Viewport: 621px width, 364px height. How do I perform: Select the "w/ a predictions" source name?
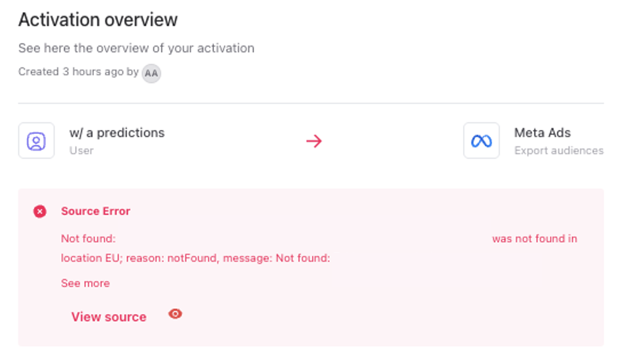(x=117, y=133)
